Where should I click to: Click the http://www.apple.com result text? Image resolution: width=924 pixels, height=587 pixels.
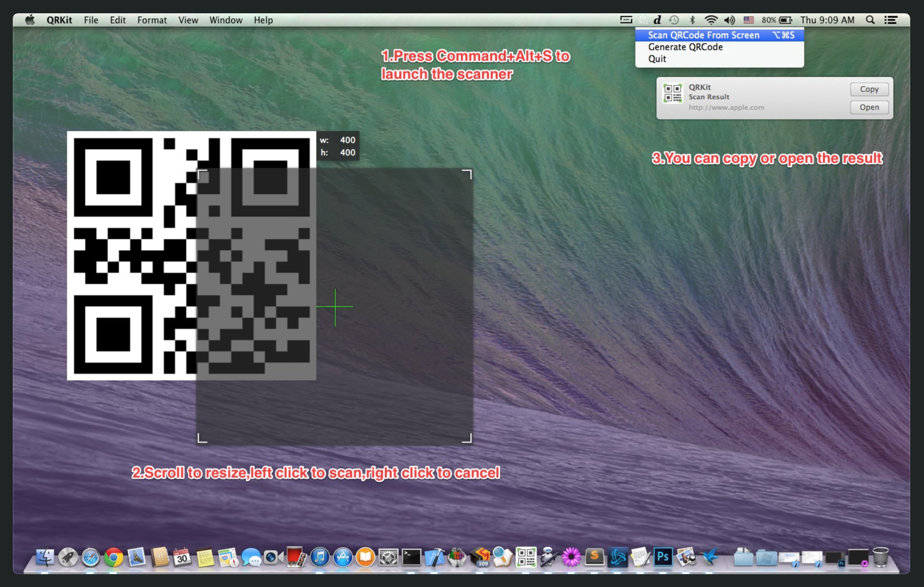(x=726, y=107)
